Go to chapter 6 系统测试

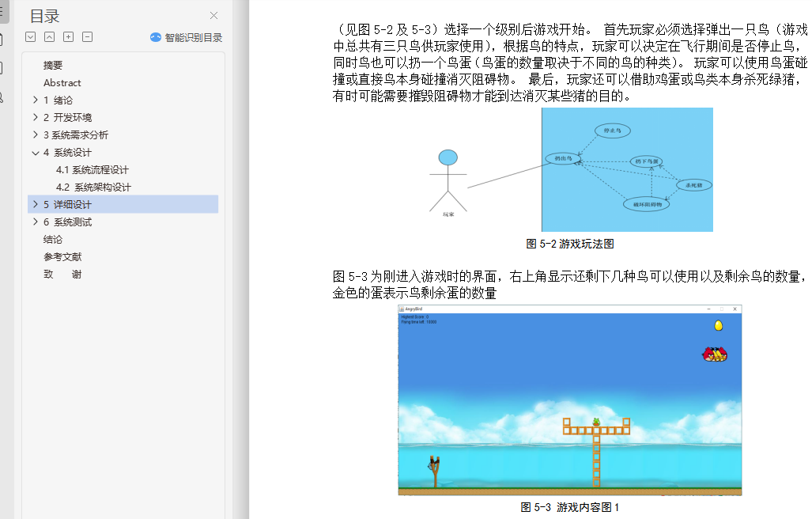click(67, 222)
